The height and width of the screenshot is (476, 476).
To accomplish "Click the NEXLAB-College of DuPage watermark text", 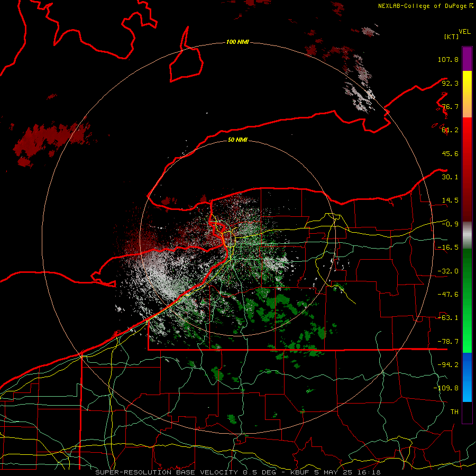I will pos(425,6).
